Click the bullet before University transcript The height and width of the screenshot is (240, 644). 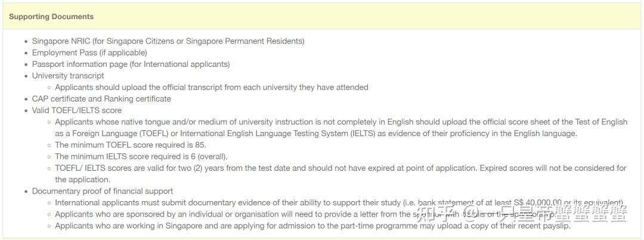[x=26, y=76]
